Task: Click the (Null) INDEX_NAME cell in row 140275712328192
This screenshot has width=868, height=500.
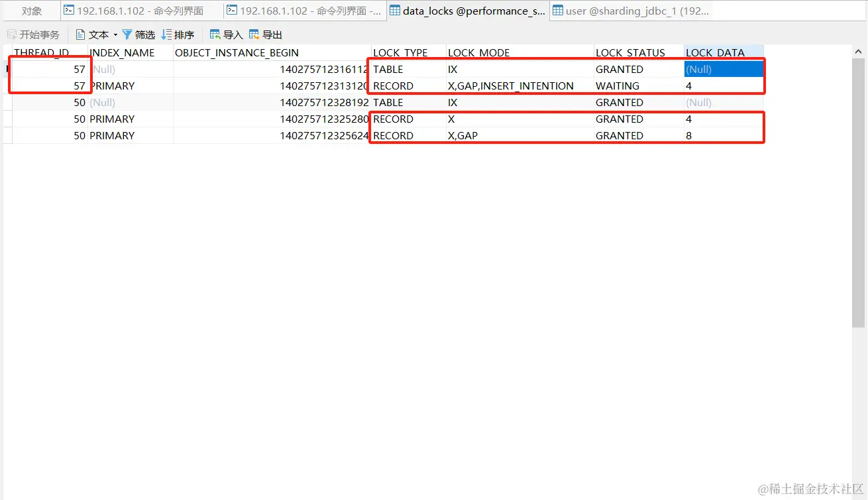Action: pyautogui.click(x=131, y=102)
